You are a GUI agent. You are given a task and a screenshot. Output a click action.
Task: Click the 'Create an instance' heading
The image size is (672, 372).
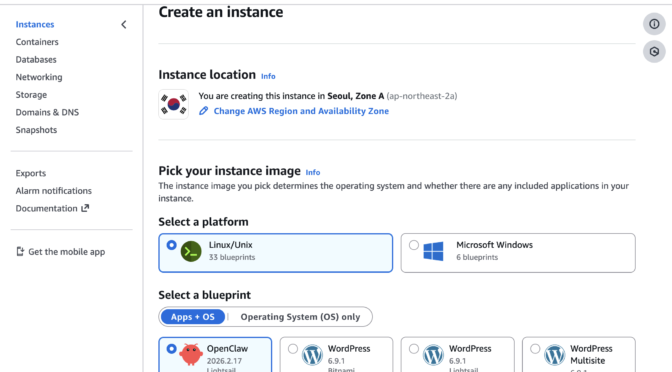click(221, 12)
